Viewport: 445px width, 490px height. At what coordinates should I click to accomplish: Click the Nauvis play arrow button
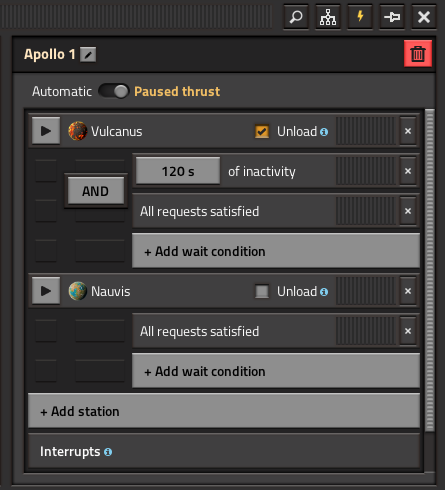(x=46, y=291)
